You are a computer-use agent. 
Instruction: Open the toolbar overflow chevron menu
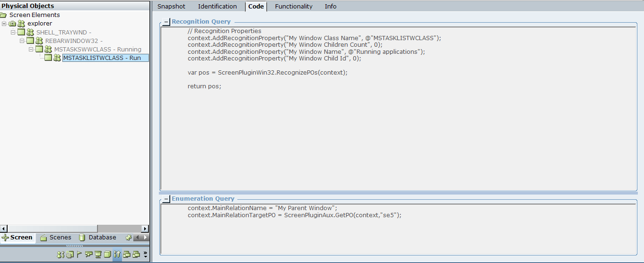point(145,255)
